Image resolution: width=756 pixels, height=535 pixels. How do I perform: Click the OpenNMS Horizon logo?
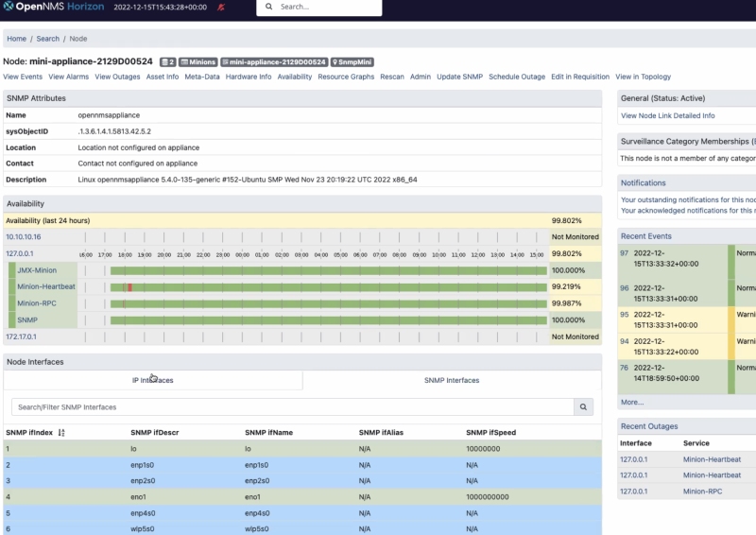click(x=54, y=7)
